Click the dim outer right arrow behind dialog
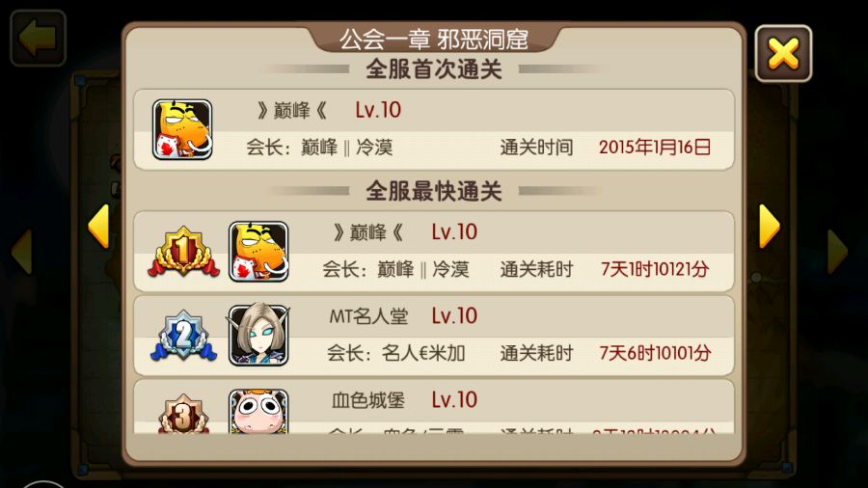Screen dimensions: 868x488 pyautogui.click(x=837, y=252)
